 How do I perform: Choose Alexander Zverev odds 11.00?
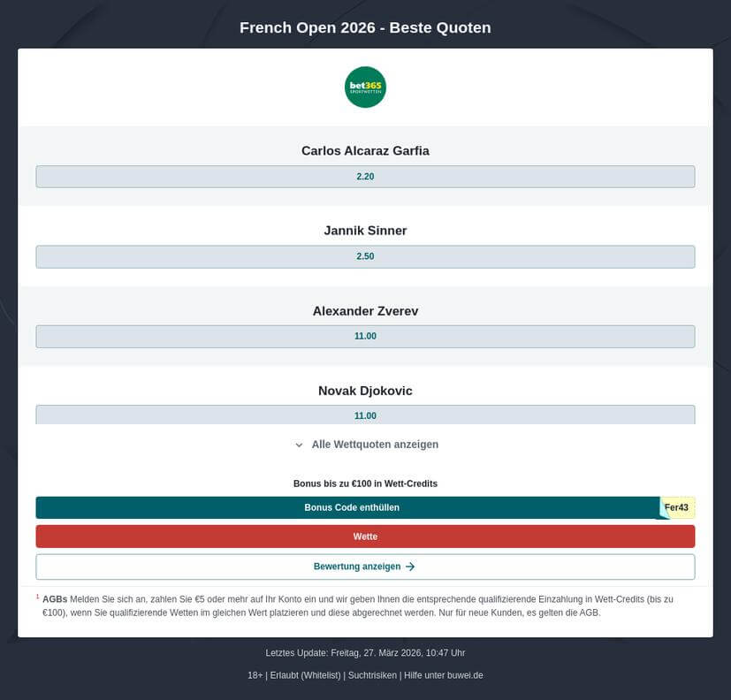365,336
